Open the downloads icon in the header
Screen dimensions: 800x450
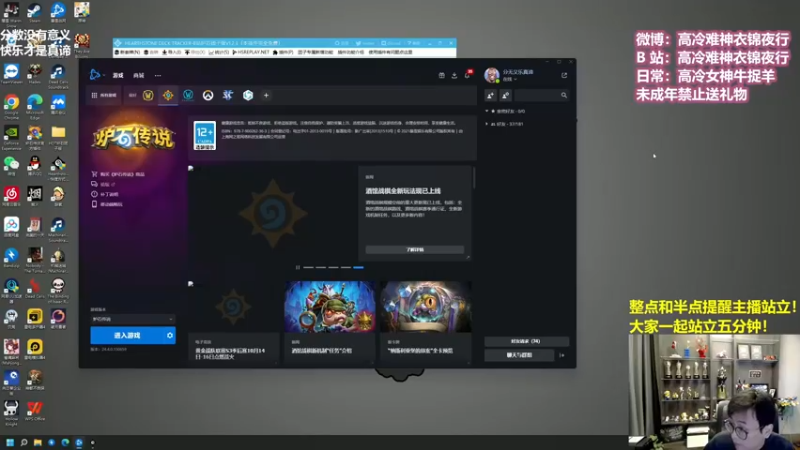click(454, 76)
